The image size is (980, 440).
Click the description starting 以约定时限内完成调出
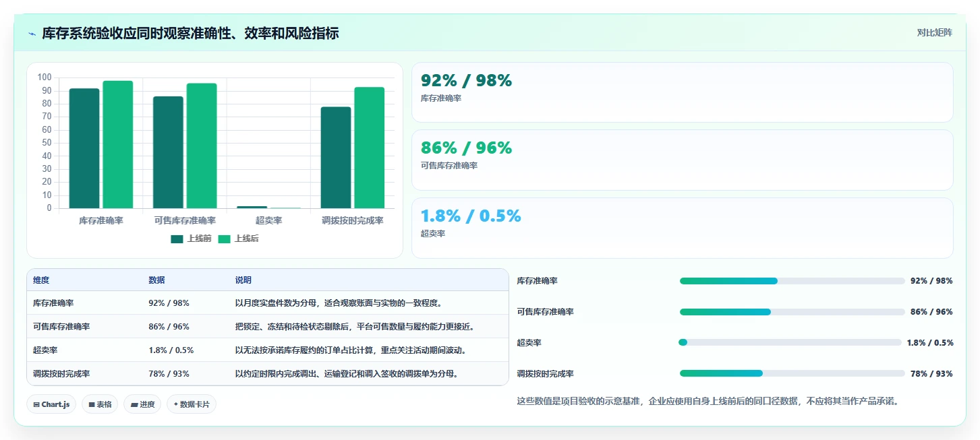(347, 374)
